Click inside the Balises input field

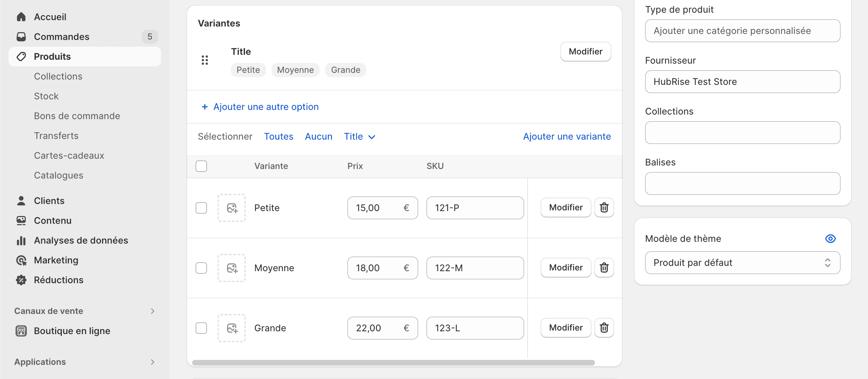pos(743,183)
